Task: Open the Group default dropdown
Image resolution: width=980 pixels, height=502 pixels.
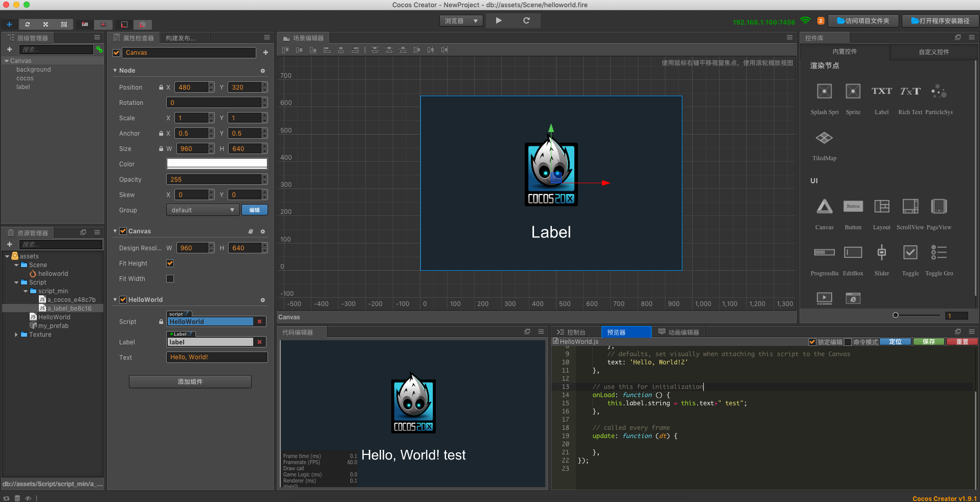Action: (x=203, y=210)
